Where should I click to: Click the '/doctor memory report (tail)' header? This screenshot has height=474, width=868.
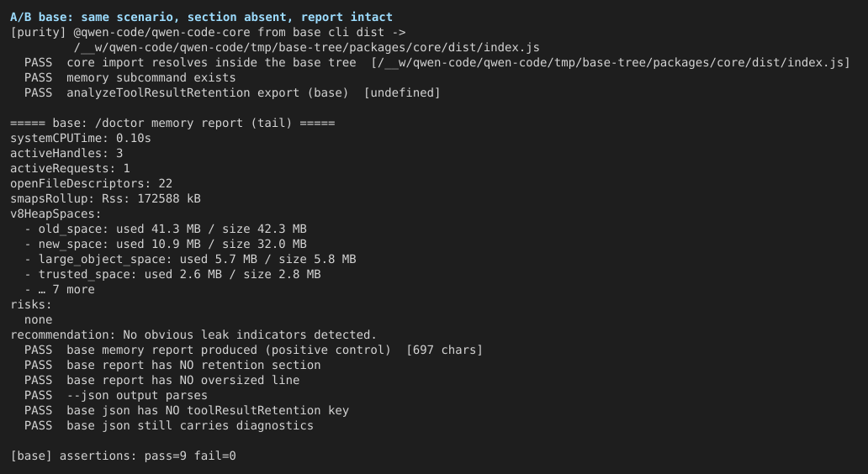pyautogui.click(x=172, y=123)
